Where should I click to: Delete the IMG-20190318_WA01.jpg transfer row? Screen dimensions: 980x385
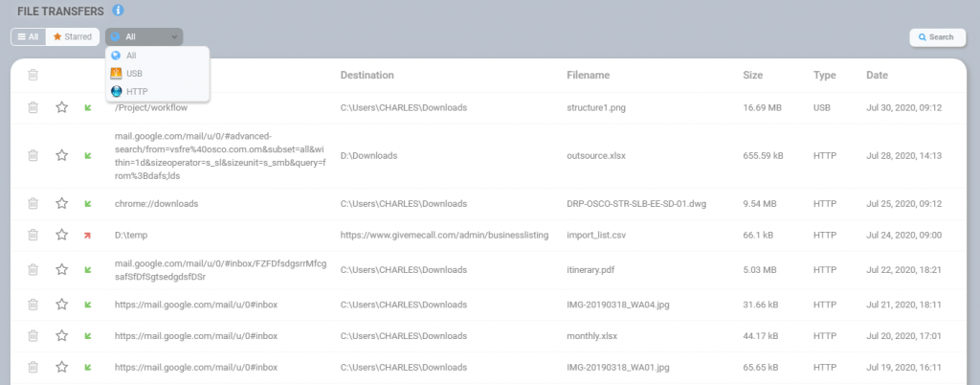click(33, 368)
